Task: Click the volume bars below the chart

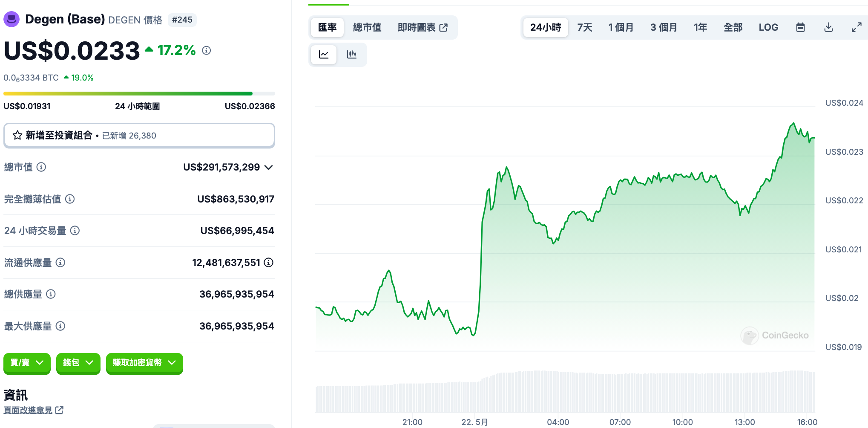Action: (565, 392)
